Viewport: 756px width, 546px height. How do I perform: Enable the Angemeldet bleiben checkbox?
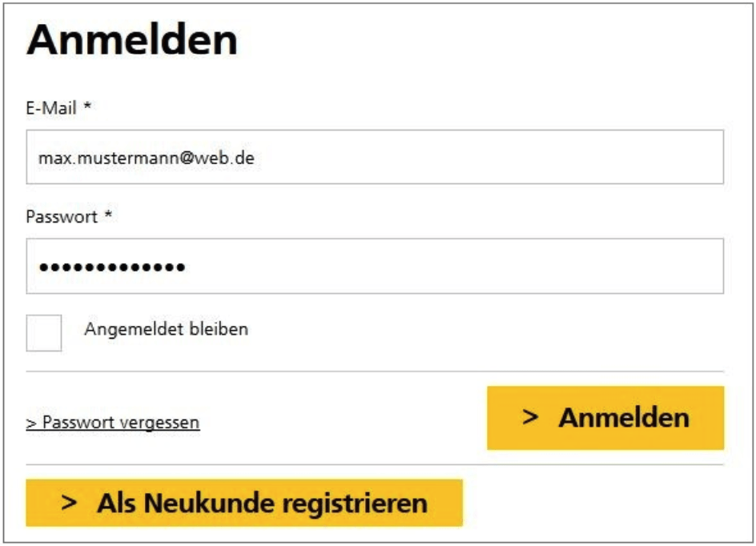pos(44,332)
